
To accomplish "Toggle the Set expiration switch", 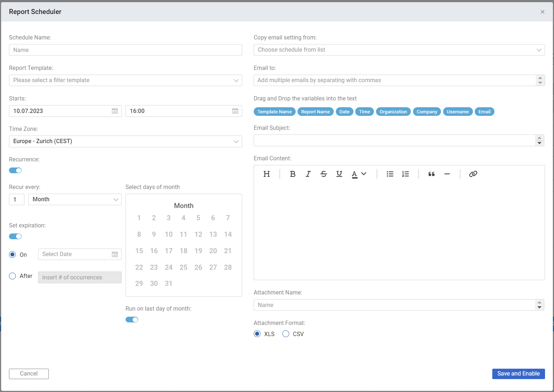I will pos(15,236).
